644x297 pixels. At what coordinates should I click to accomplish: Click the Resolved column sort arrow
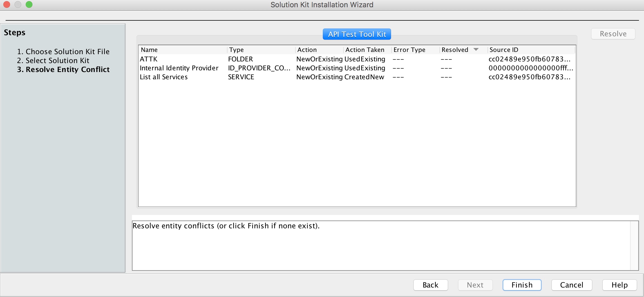pyautogui.click(x=476, y=49)
